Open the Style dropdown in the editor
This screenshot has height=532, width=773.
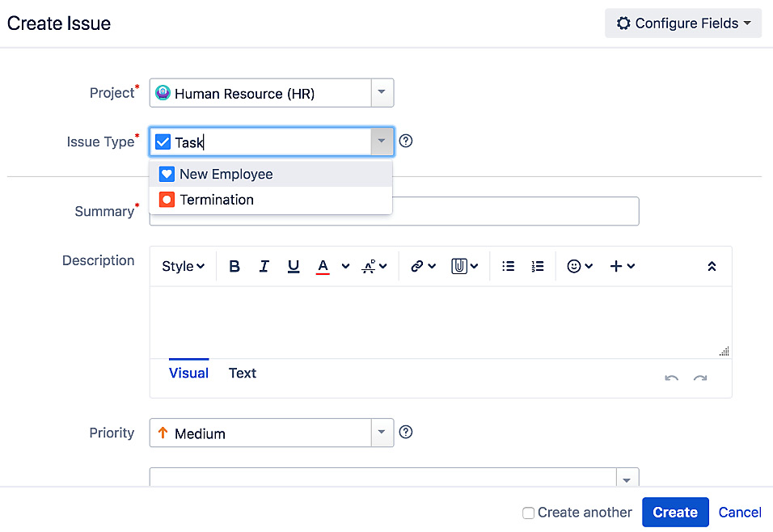(x=184, y=266)
